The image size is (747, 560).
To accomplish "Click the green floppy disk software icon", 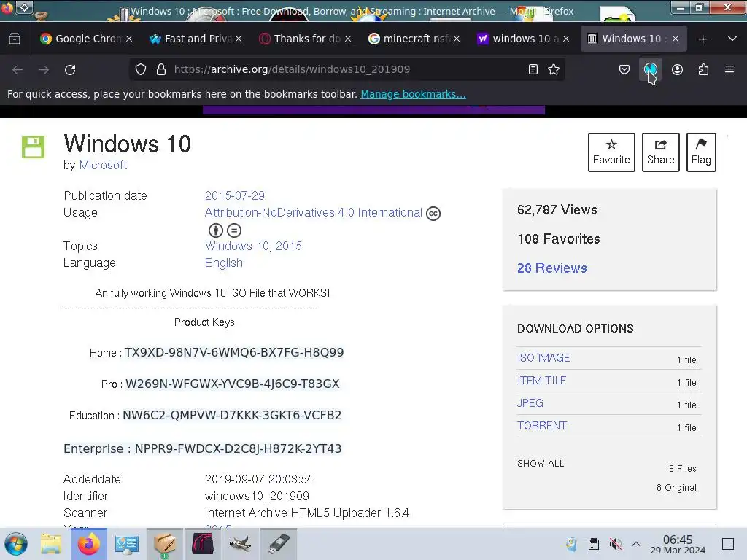I will click(x=33, y=147).
